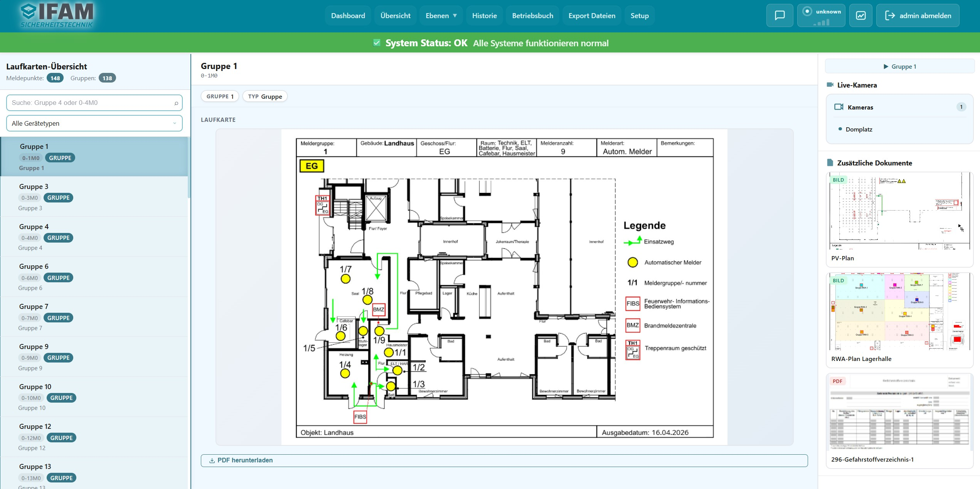
Task: Open Export Dateien page
Action: (x=592, y=15)
